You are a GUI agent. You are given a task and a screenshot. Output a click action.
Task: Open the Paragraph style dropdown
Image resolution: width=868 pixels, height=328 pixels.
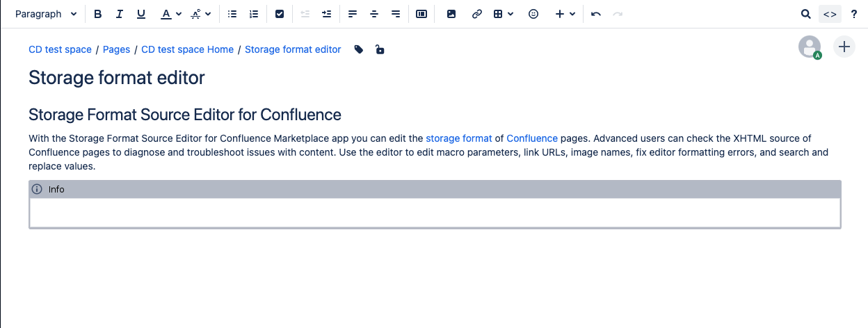point(46,14)
